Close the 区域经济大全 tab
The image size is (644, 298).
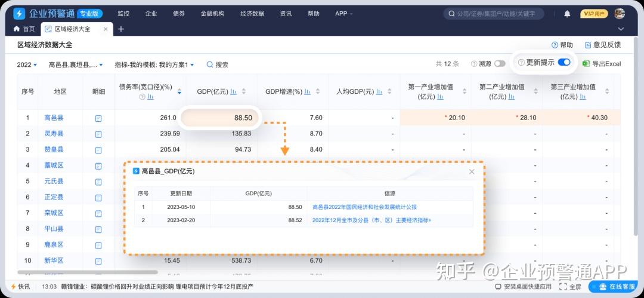[x=106, y=29]
